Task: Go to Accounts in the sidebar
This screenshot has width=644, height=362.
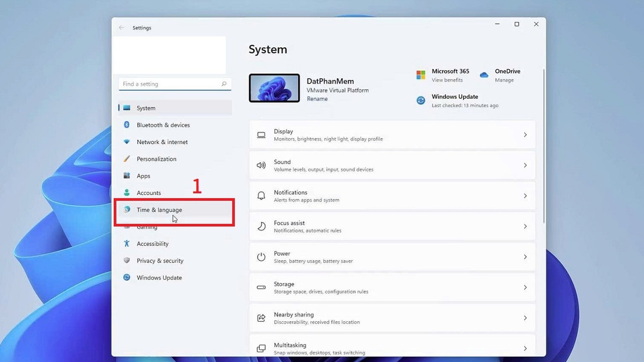Action: (x=149, y=193)
